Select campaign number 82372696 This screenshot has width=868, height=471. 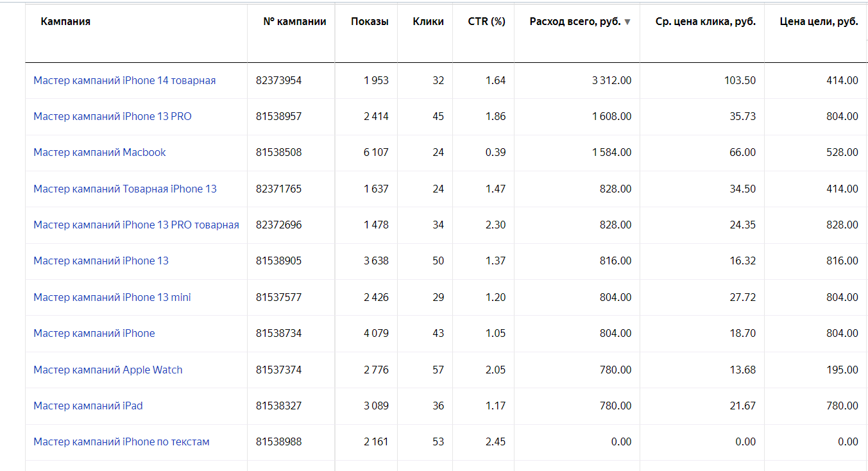point(278,225)
